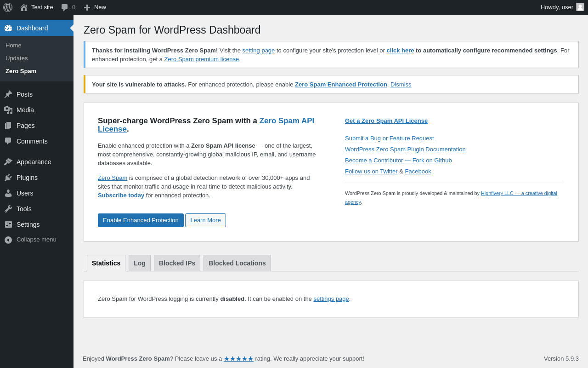Open Submit a Bug or Feature Request
This screenshot has width=588, height=368.
click(390, 138)
